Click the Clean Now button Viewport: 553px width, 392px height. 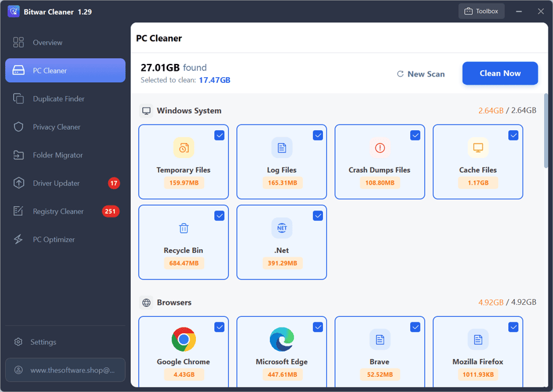click(x=500, y=73)
